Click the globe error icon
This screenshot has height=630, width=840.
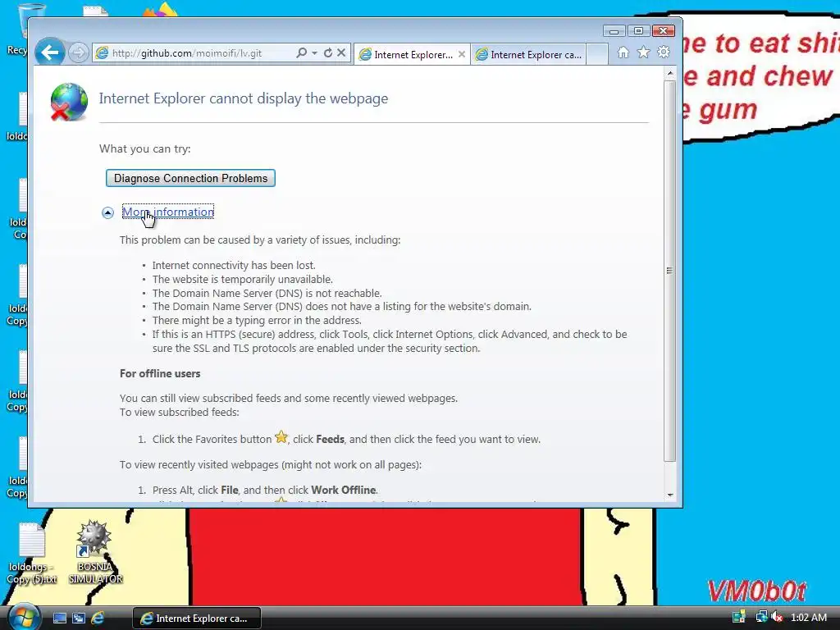tap(69, 102)
